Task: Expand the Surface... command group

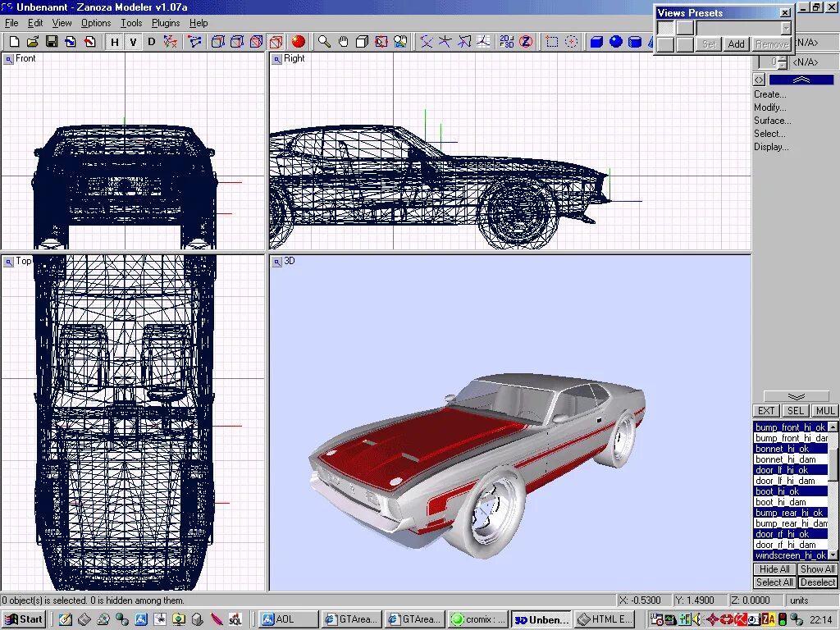Action: pos(772,121)
